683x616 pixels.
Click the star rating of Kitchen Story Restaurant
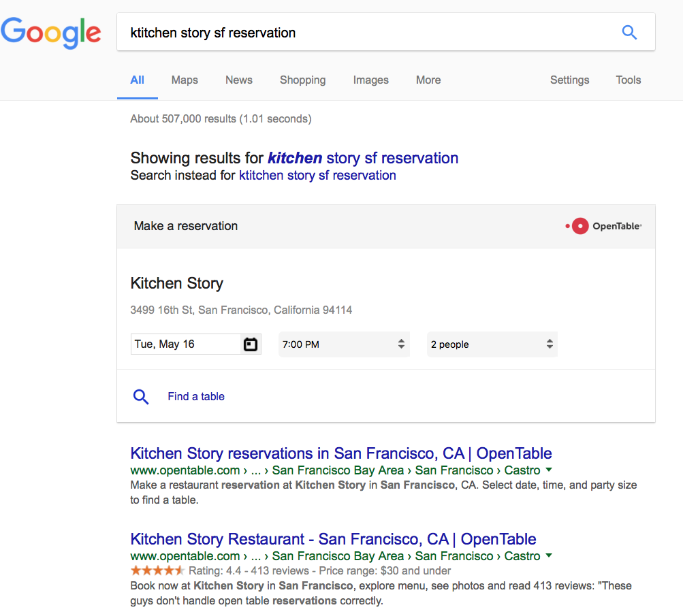tap(157, 570)
